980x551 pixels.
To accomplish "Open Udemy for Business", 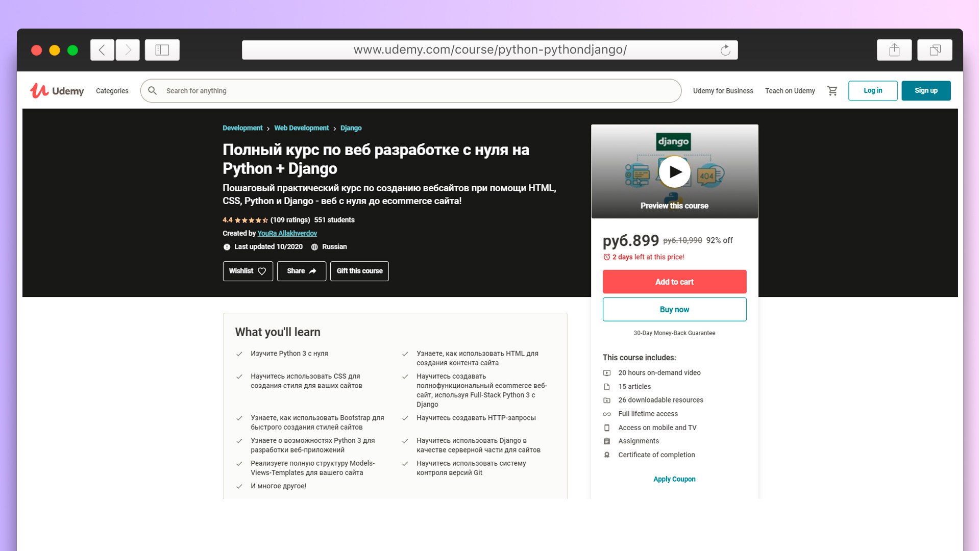I will coord(723,91).
